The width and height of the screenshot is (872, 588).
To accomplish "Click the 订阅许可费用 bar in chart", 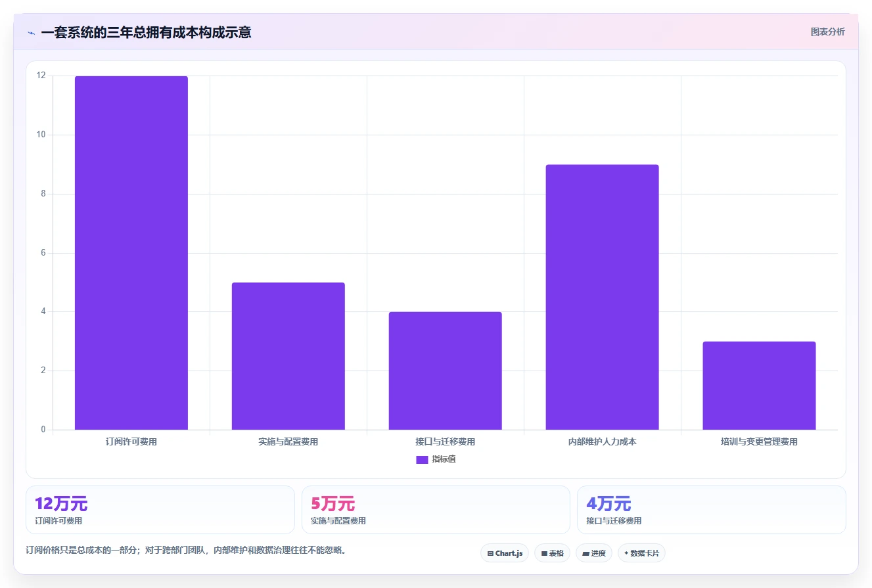I will [131, 253].
